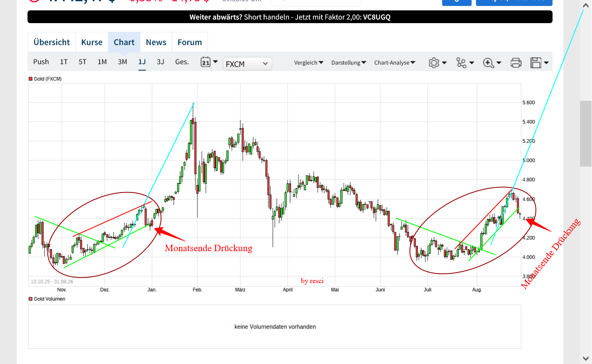592x364 pixels.
Task: Click the page scrollbar up arrow
Action: (586, 6)
